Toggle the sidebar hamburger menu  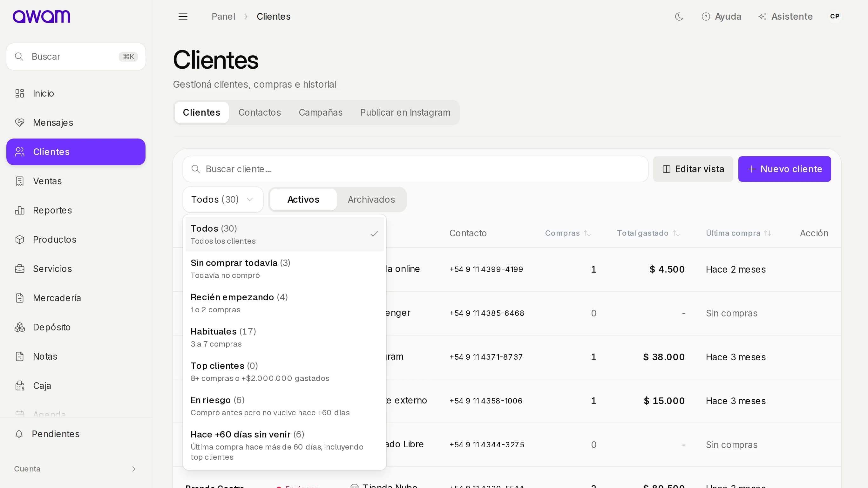tap(183, 17)
